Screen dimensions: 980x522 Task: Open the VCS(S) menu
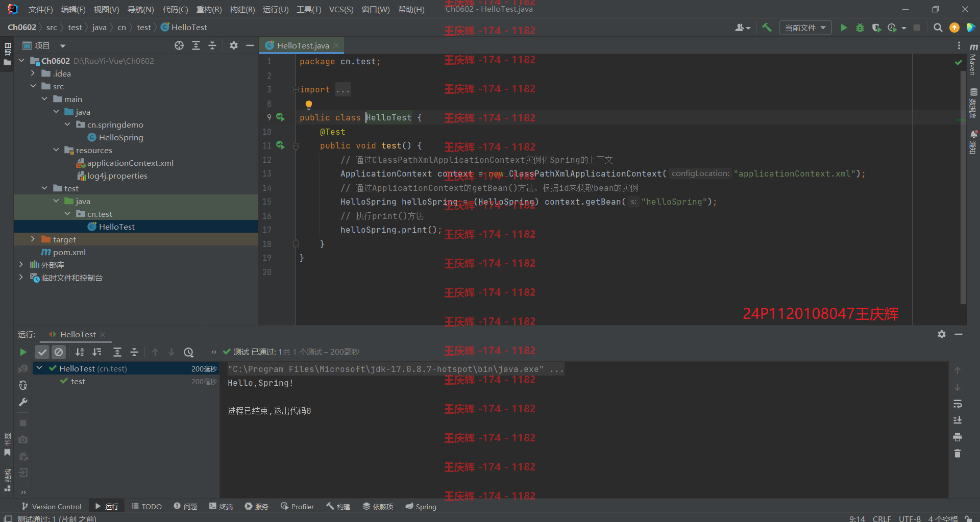pos(341,10)
